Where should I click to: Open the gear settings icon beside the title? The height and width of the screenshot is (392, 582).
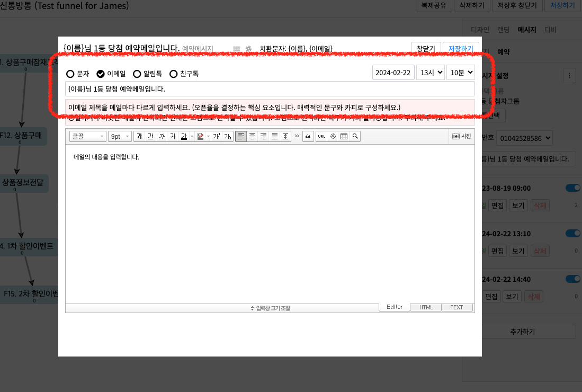[248, 49]
